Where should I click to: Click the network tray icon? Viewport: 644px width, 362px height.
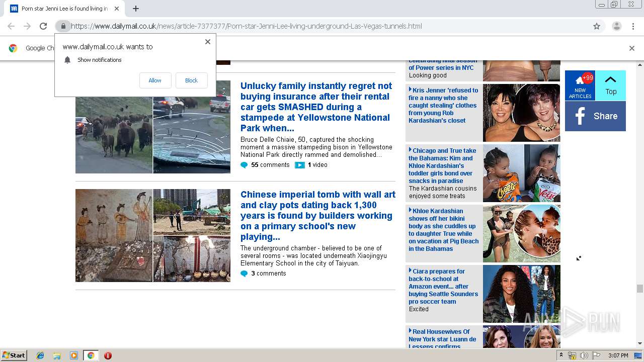pyautogui.click(x=572, y=355)
